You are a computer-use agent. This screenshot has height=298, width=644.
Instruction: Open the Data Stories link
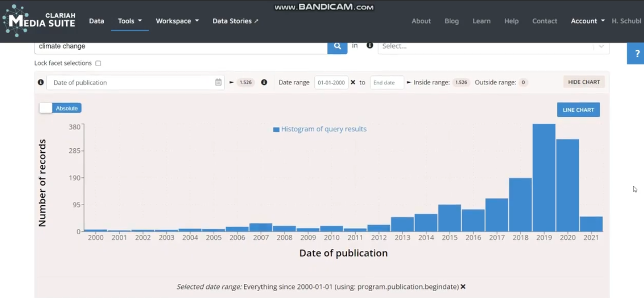point(235,21)
